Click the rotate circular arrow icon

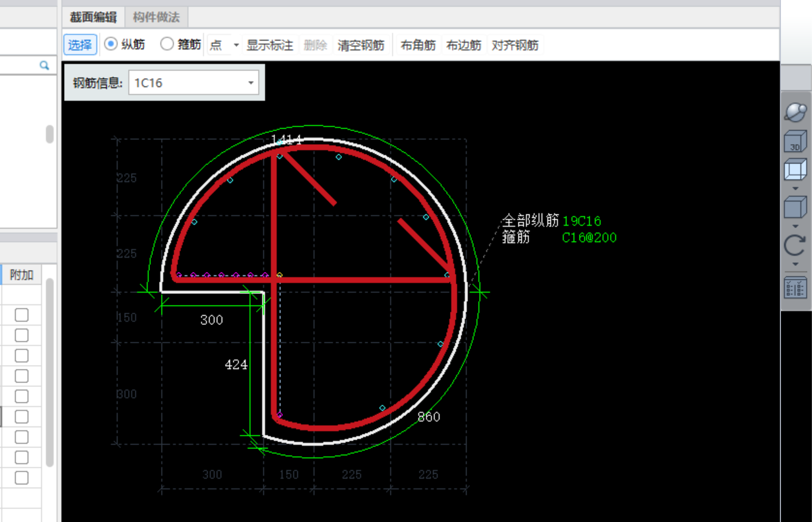point(795,246)
